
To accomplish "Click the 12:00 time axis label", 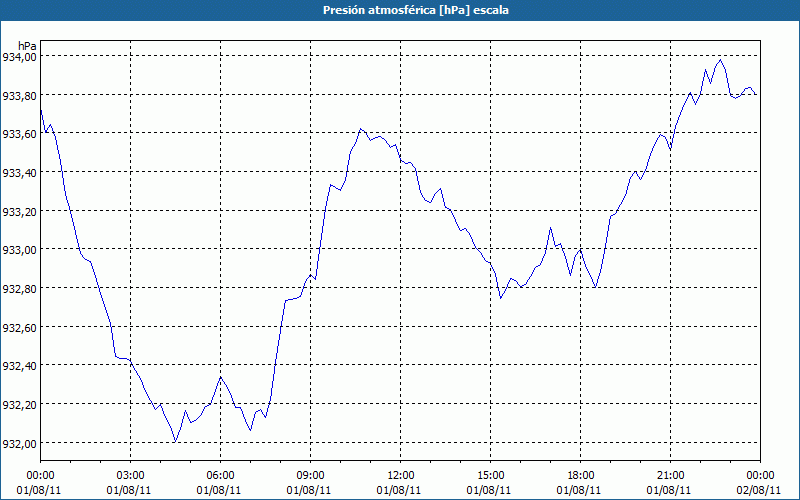I will point(401,476).
